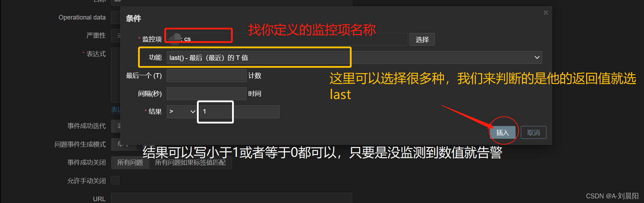
Task: Expand the 功能 dropdown chevron arrow
Action: [537, 57]
